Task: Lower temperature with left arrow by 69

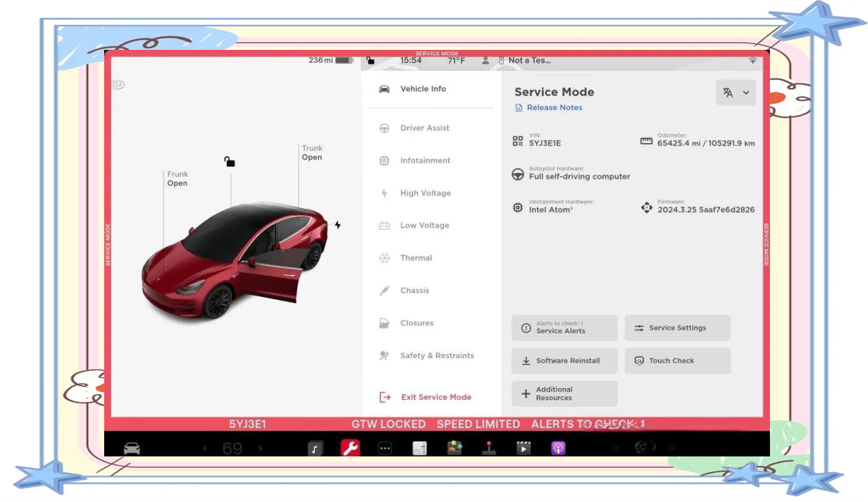Action: (x=205, y=449)
